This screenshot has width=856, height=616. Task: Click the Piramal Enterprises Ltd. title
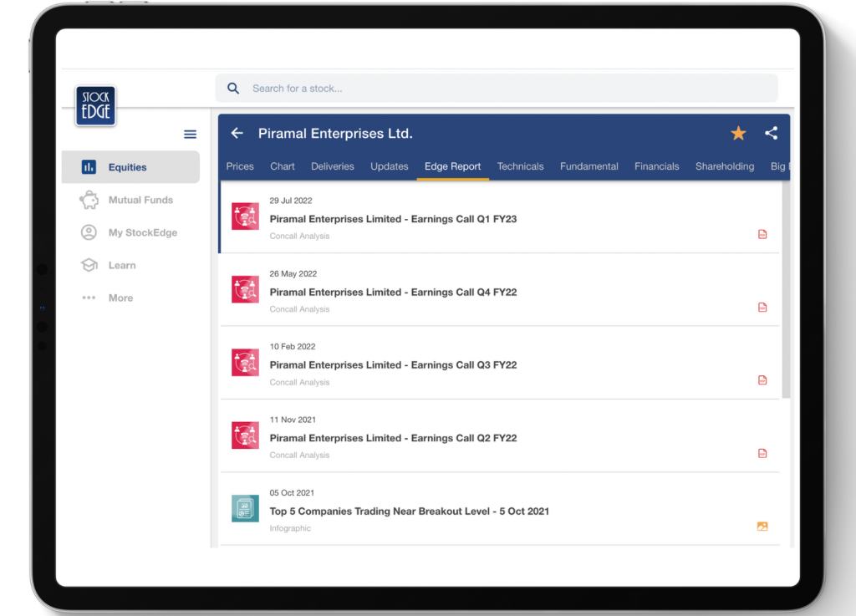pos(335,133)
